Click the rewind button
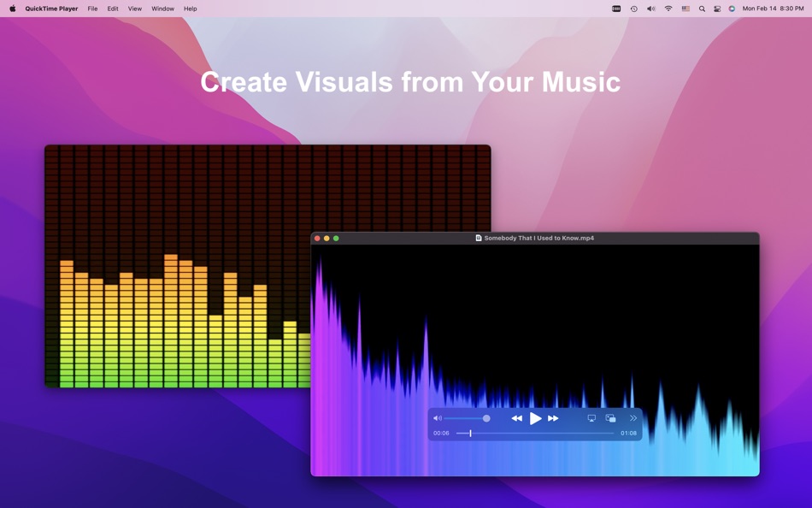This screenshot has width=812, height=508. [x=516, y=418]
